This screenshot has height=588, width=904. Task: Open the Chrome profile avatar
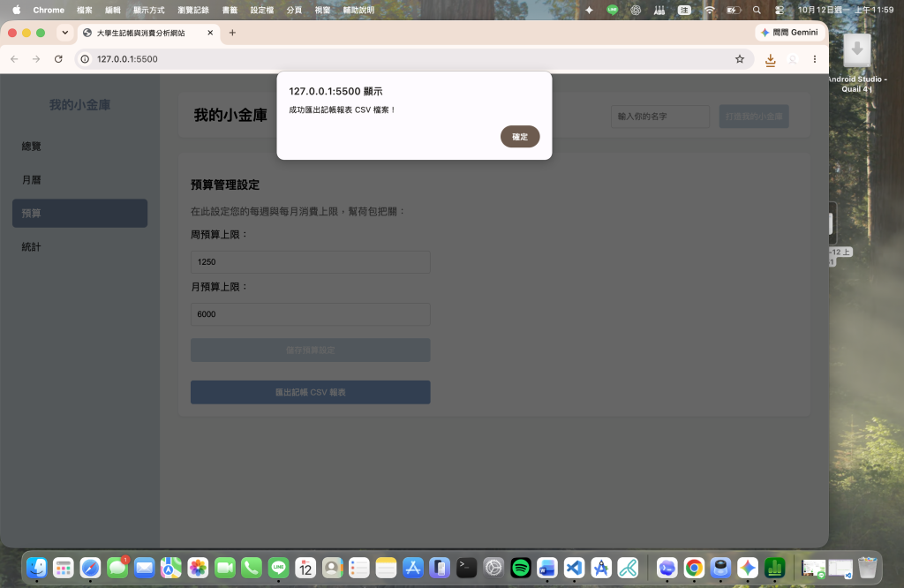click(x=793, y=59)
